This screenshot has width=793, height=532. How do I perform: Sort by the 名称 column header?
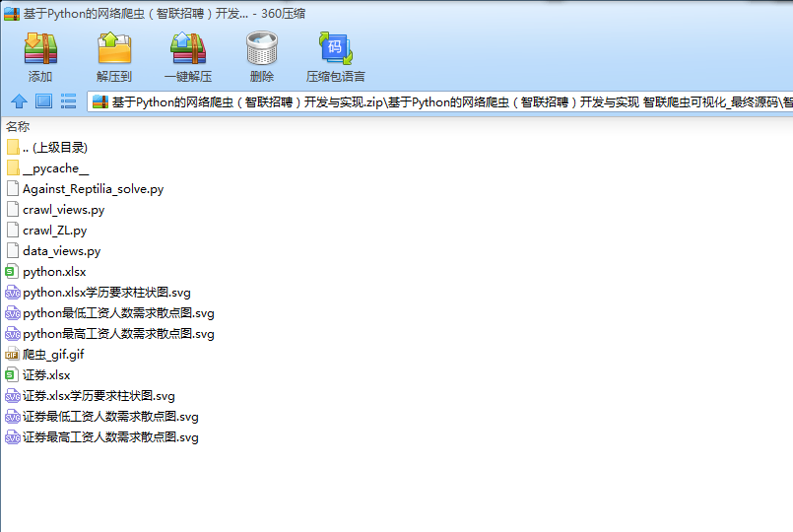pos(18,126)
